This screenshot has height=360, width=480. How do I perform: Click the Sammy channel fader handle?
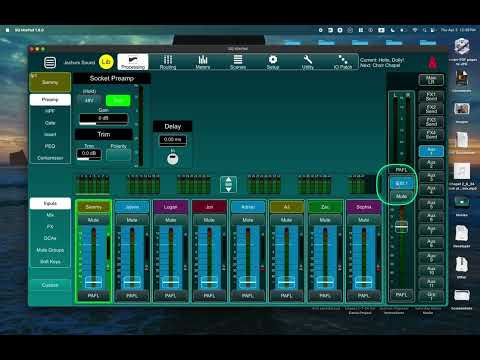(93, 283)
